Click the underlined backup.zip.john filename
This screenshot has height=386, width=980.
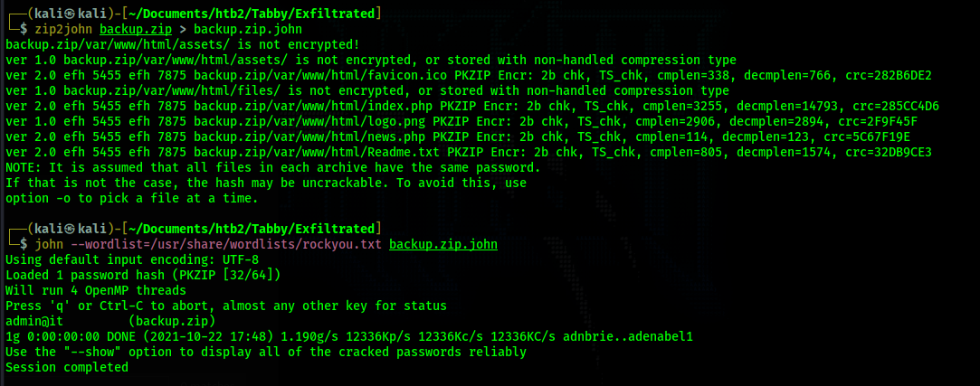(443, 244)
